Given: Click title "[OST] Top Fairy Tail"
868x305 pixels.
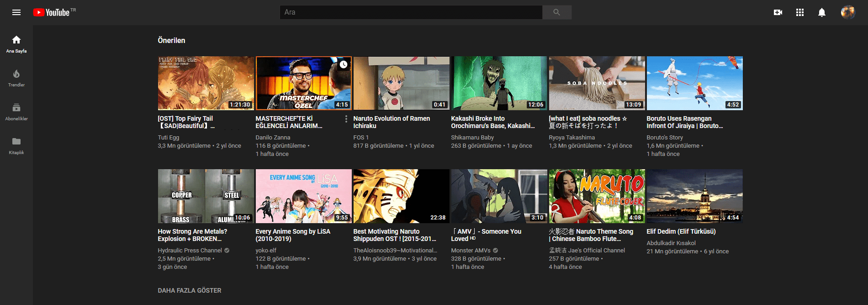Looking at the screenshot, I should pyautogui.click(x=186, y=122).
